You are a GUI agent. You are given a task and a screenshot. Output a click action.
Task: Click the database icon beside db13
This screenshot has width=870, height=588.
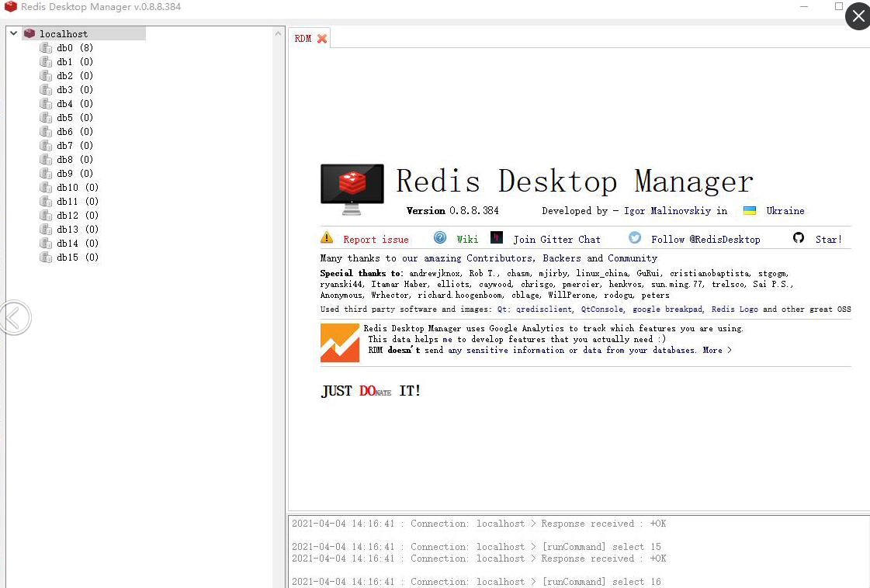(x=46, y=229)
